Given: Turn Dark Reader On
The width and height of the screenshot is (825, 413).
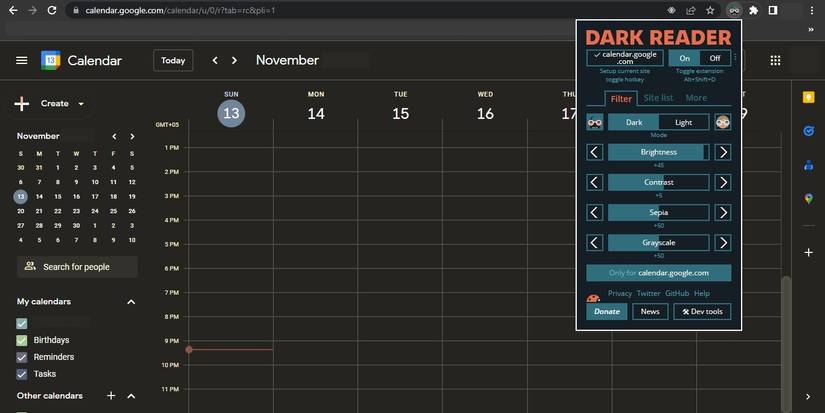Looking at the screenshot, I should coord(684,58).
